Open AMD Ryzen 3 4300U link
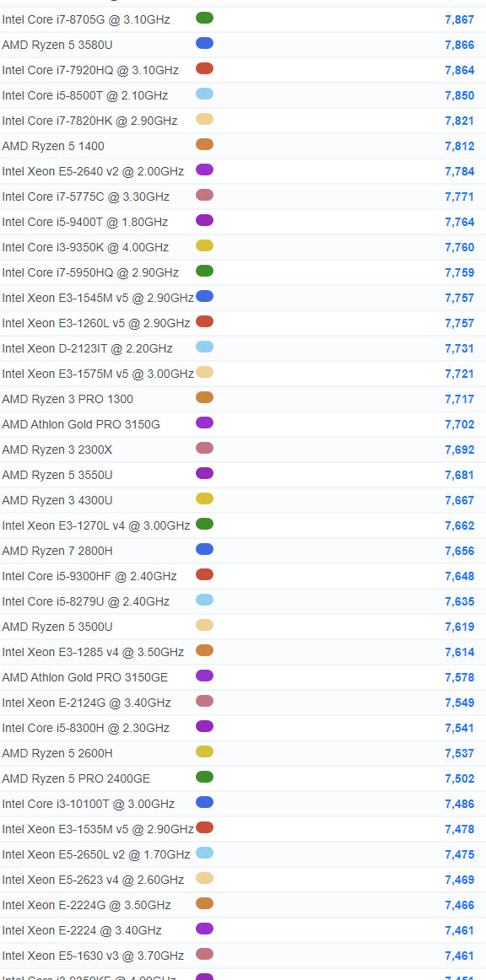The height and width of the screenshot is (980, 486). (x=57, y=500)
